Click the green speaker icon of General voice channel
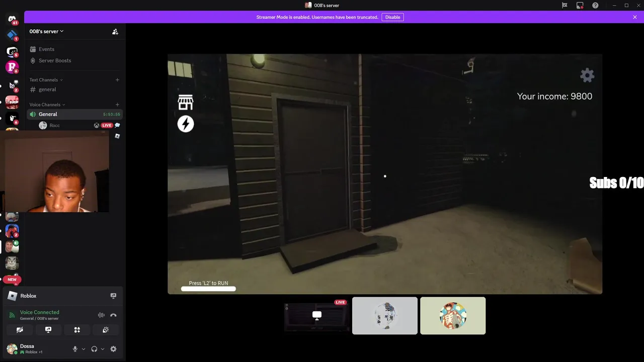 tap(33, 114)
